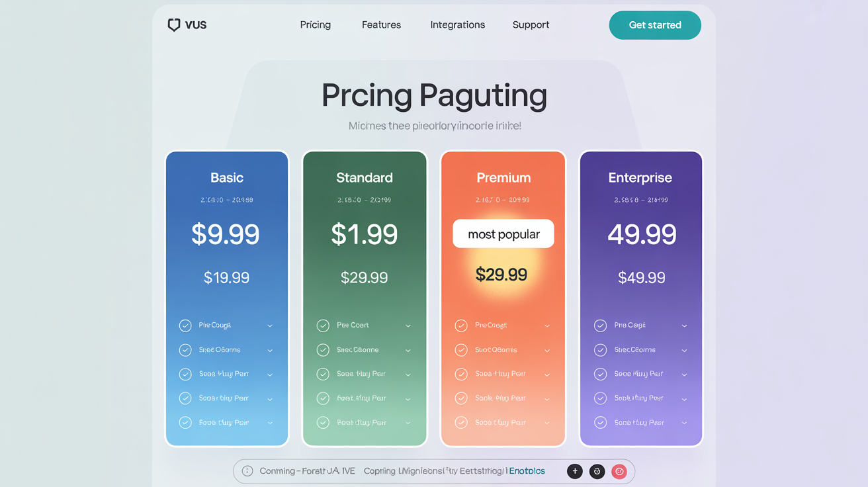Image resolution: width=868 pixels, height=487 pixels.
Task: Click the check icon next to Standard's top feature
Action: coord(323,325)
